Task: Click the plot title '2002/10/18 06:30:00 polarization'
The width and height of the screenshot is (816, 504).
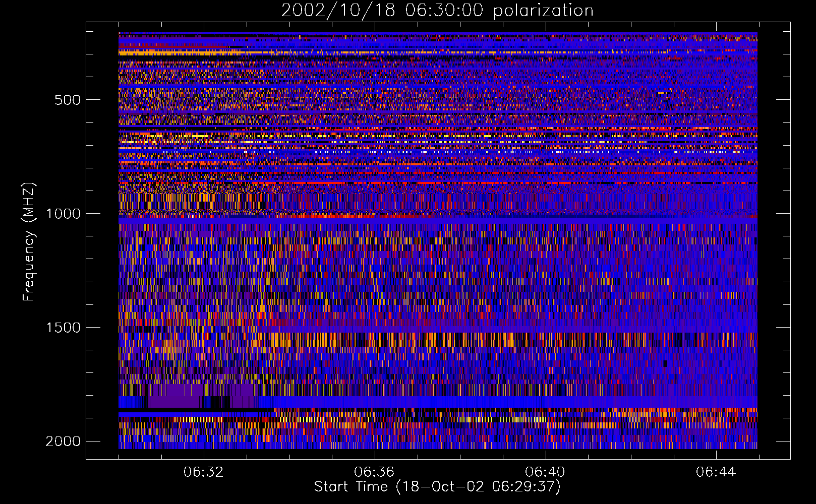Action: coord(437,11)
